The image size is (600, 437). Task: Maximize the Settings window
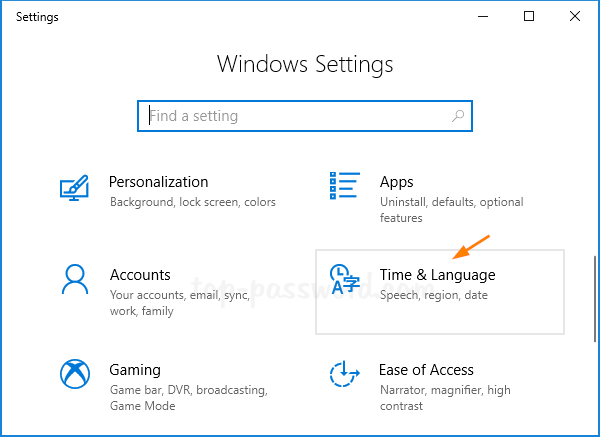tap(529, 16)
